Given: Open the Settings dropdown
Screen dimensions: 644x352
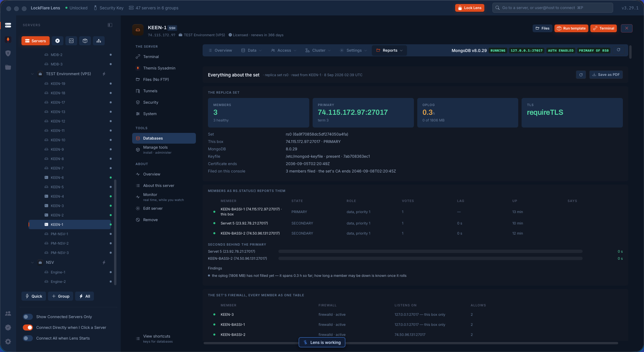Looking at the screenshot, I should (354, 50).
